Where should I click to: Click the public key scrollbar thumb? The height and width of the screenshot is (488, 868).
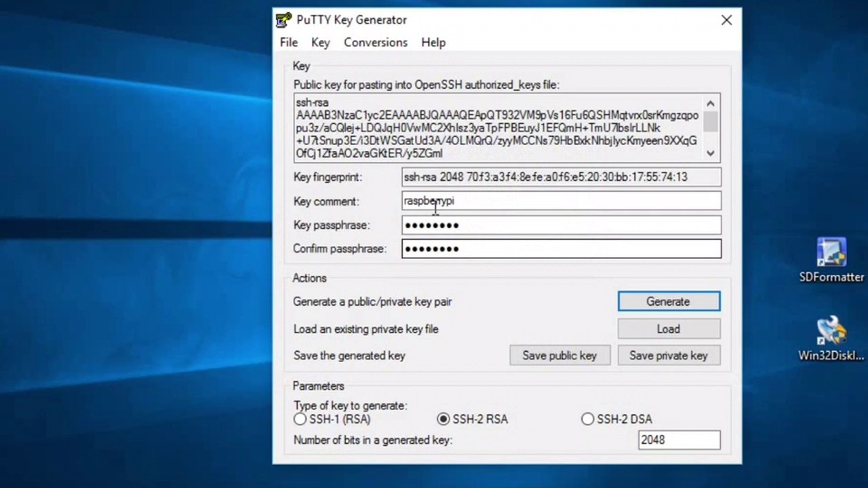point(710,121)
